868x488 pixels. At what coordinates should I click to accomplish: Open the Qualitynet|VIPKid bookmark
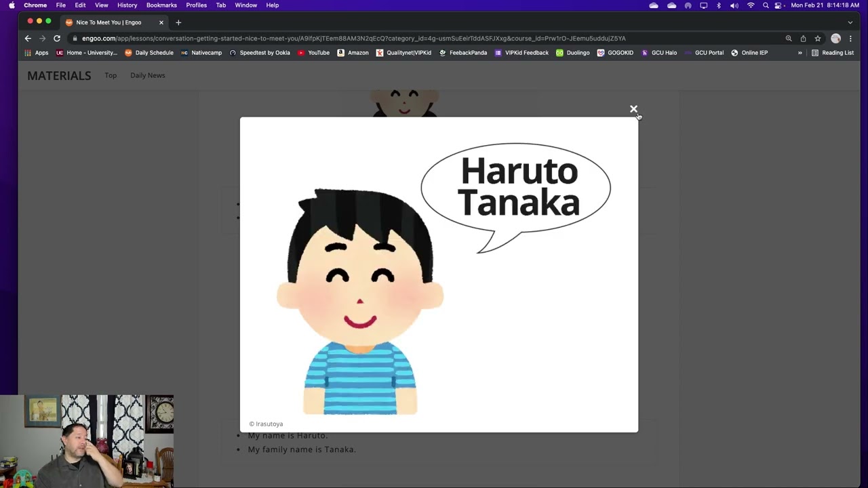click(403, 53)
